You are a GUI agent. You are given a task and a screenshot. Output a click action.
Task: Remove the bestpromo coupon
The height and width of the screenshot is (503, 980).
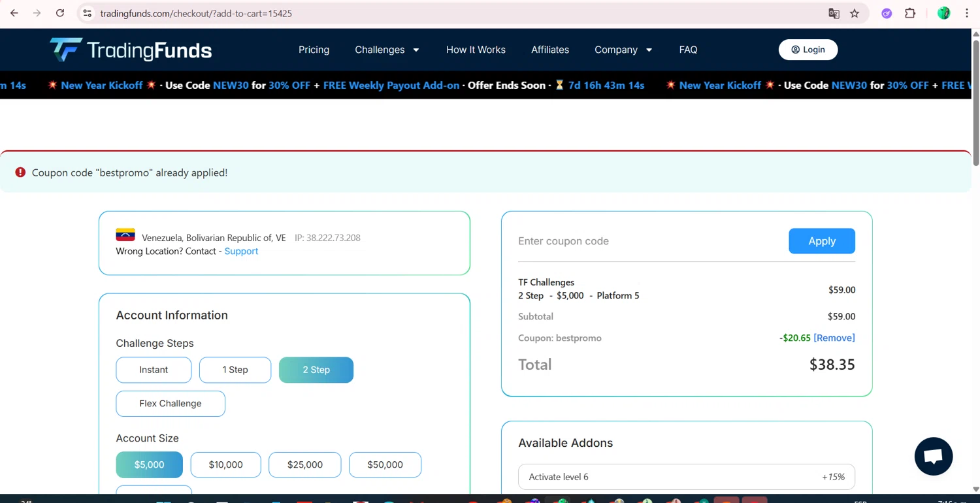[x=834, y=338]
